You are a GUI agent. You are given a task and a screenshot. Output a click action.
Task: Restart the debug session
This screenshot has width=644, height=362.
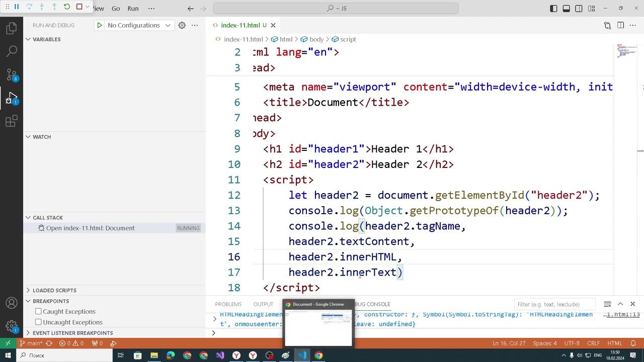[x=67, y=7]
